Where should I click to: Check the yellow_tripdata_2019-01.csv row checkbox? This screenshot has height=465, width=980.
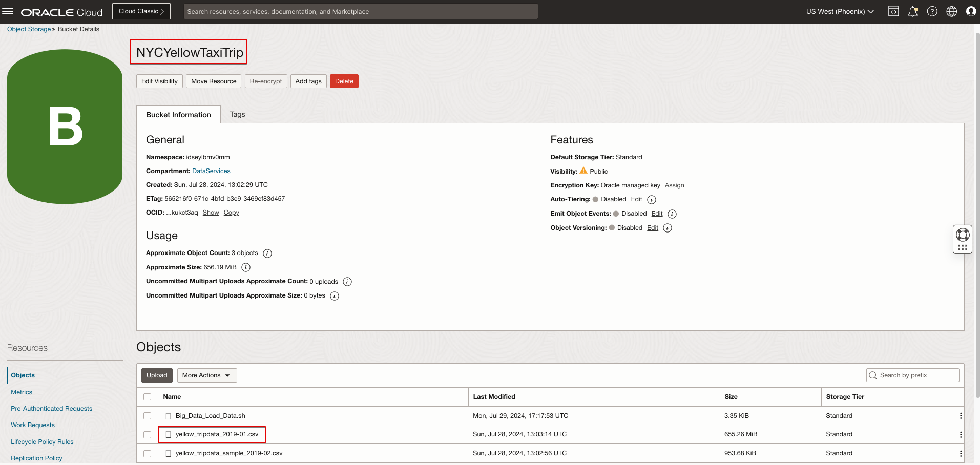pos(148,435)
